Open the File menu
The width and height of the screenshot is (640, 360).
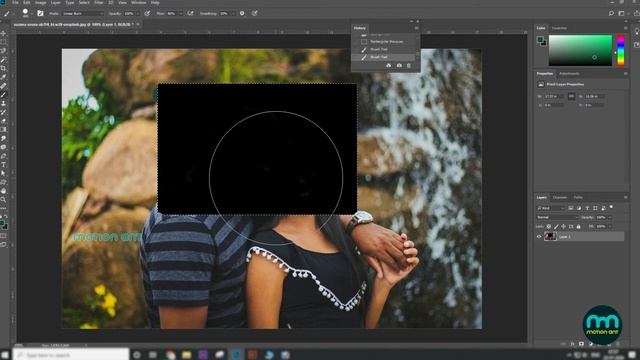pos(15,2)
